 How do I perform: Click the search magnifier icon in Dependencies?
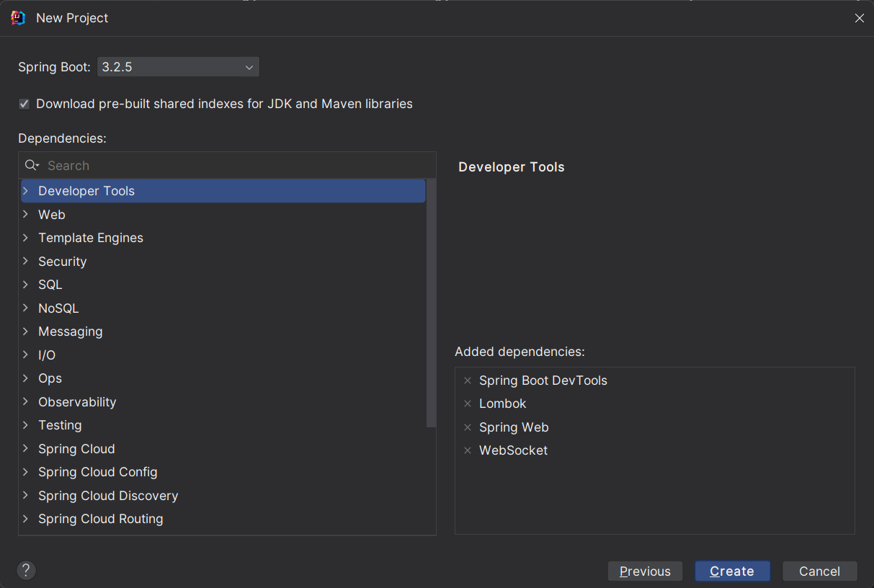click(x=32, y=166)
